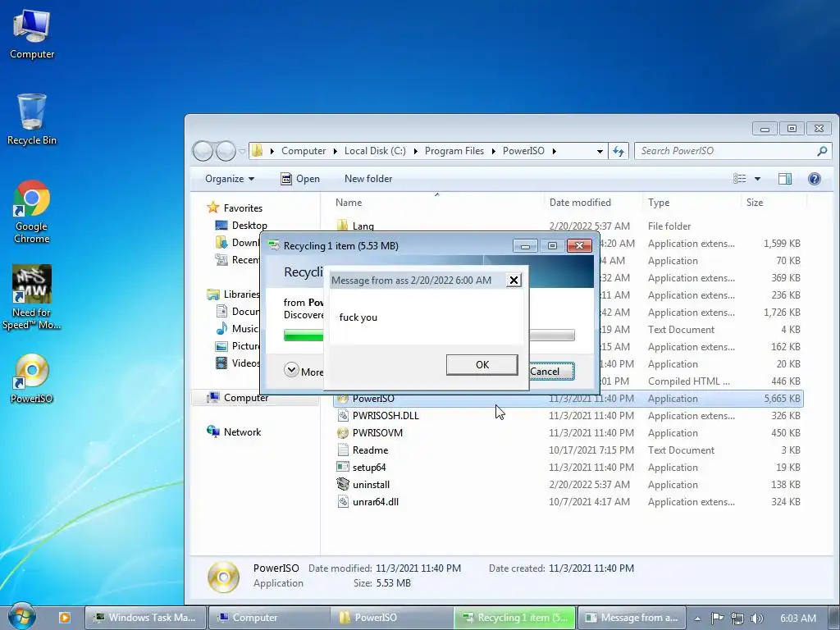Click the Explorer back navigation arrow
840x630 pixels.
pos(203,151)
